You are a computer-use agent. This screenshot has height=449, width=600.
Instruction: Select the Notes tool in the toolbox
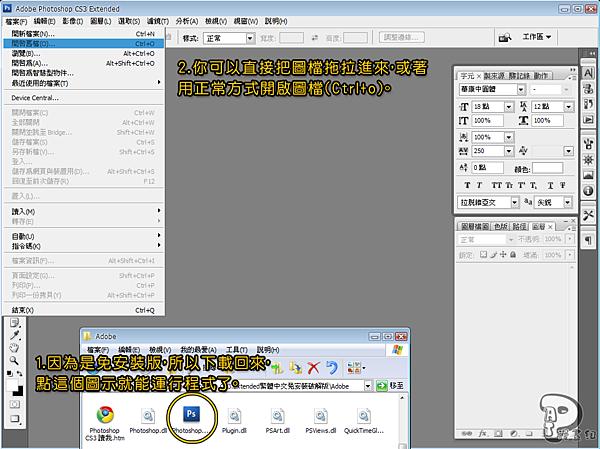coord(15,323)
